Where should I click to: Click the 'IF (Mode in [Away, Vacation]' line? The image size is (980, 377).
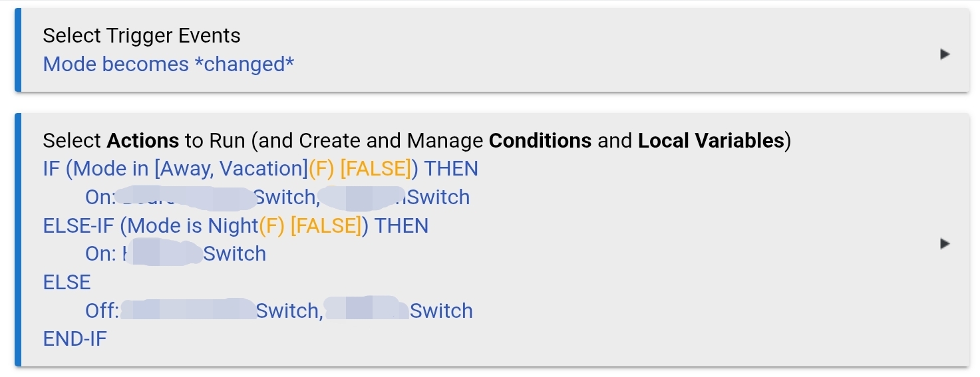(174, 169)
